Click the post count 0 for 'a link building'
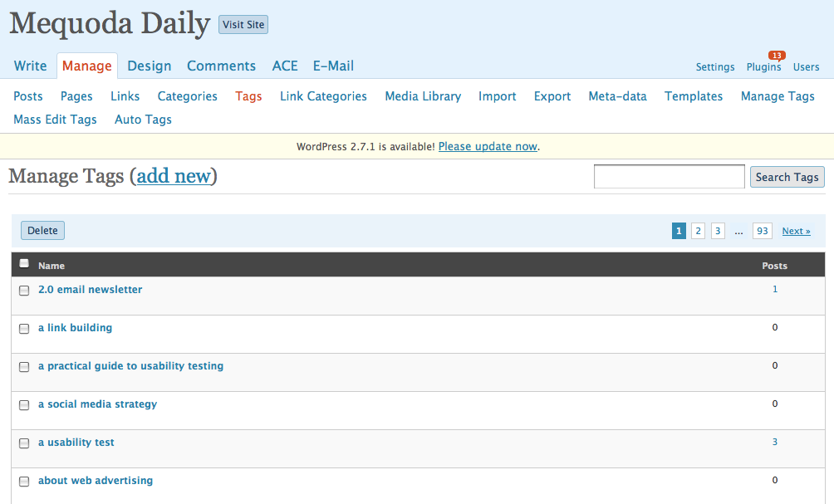Screen dimensions: 834x504 tap(775, 327)
